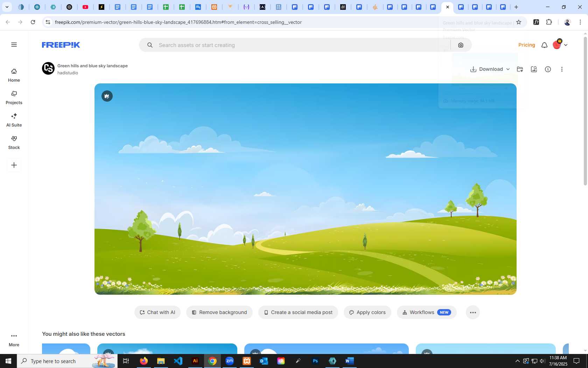
Task: Click the magnifier search icon
Action: 150,45
